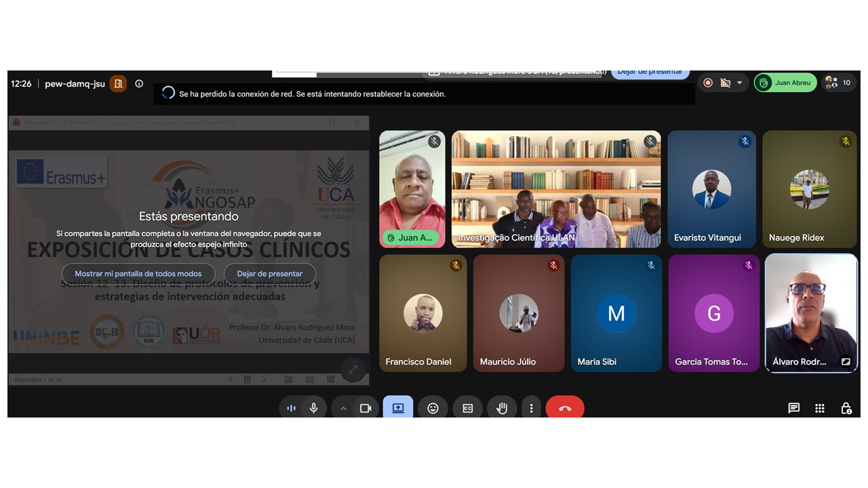Click the 12:26 clock in the top bar

click(21, 84)
